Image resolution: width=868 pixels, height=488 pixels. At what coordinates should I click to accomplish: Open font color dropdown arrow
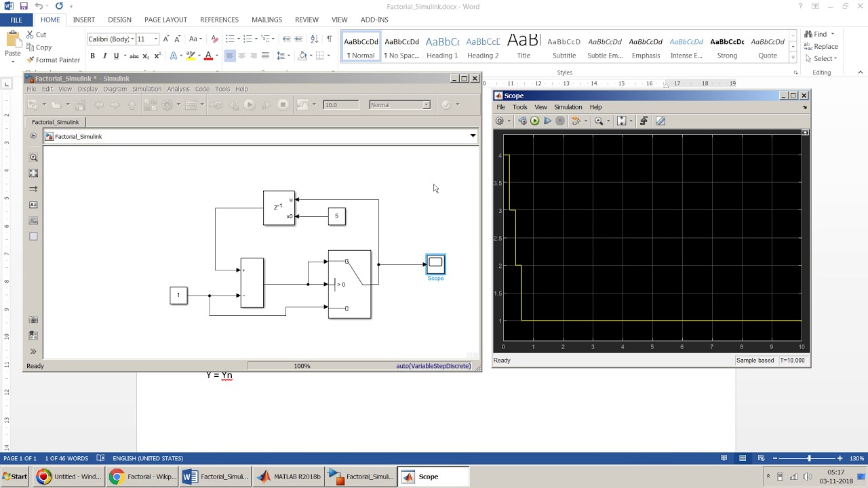(x=217, y=56)
